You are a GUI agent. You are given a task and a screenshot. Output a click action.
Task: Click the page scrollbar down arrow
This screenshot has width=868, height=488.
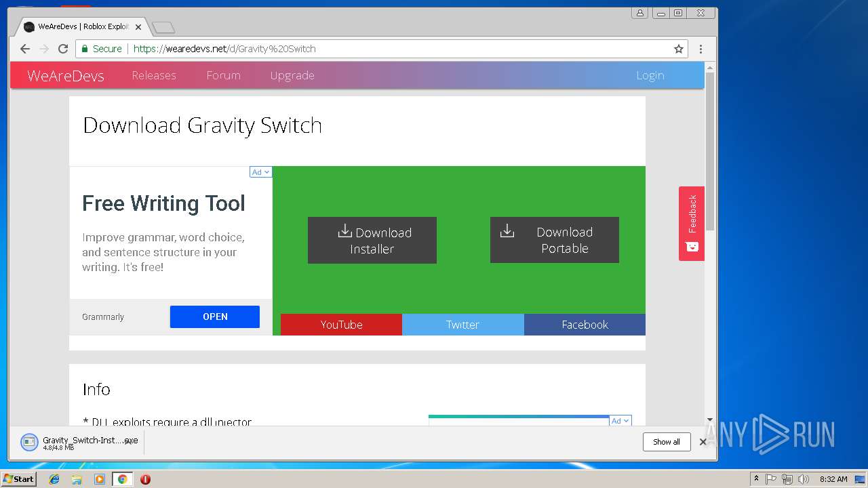710,420
